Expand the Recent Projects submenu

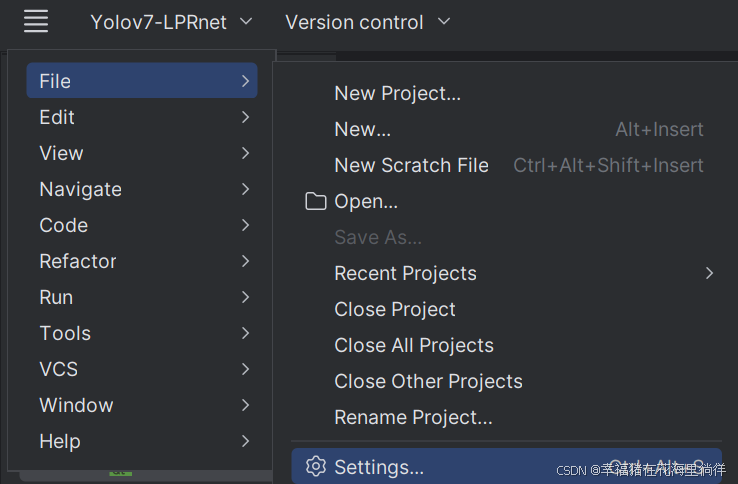coord(405,273)
